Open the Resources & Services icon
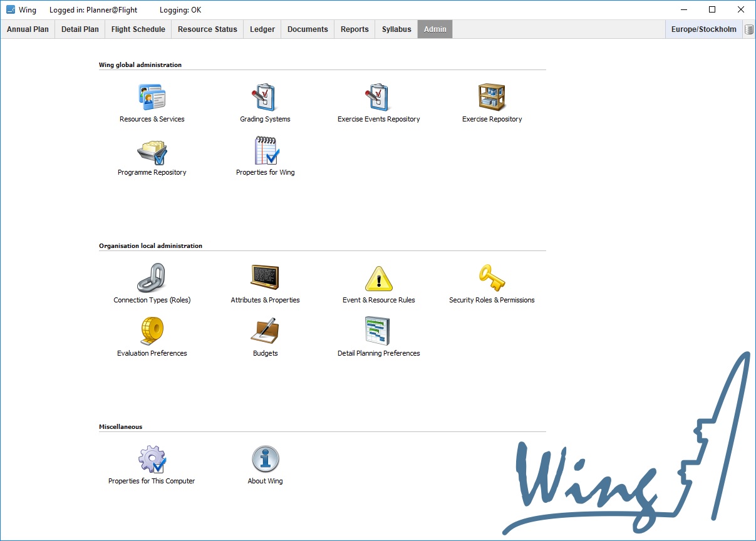Screen dimensions: 756x541 point(152,97)
